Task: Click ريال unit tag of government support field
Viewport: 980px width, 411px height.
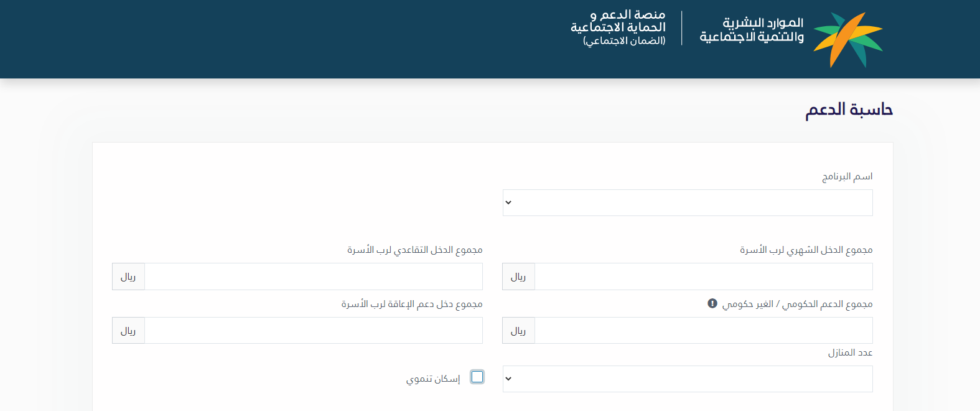Action: (x=518, y=330)
